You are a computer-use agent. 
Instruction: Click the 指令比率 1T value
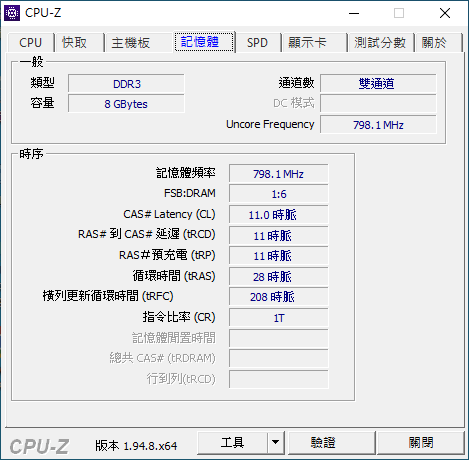point(279,317)
